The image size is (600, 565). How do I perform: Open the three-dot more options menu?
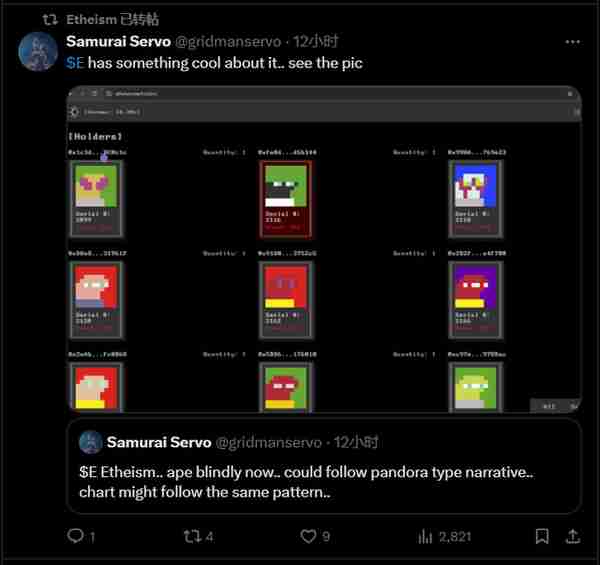573,42
